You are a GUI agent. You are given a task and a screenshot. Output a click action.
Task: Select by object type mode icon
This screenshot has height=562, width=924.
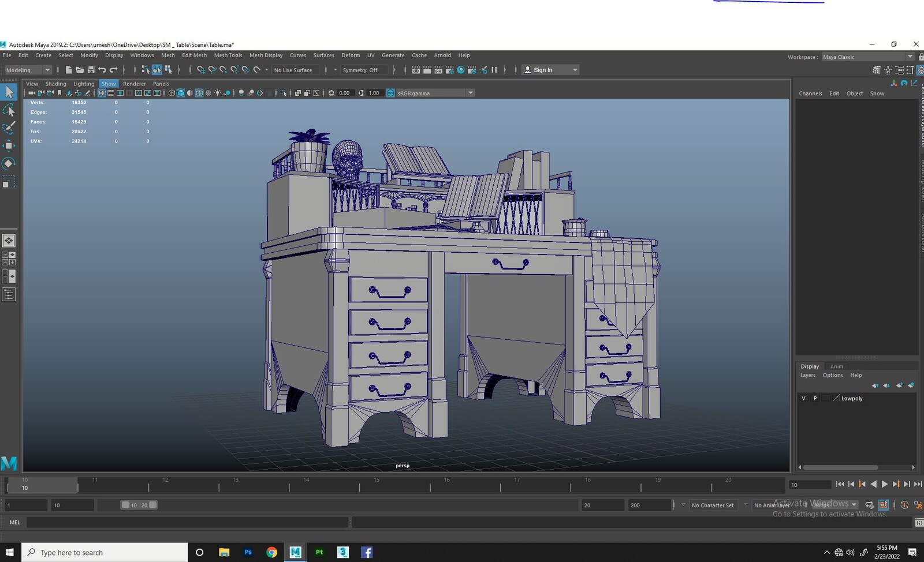[157, 70]
